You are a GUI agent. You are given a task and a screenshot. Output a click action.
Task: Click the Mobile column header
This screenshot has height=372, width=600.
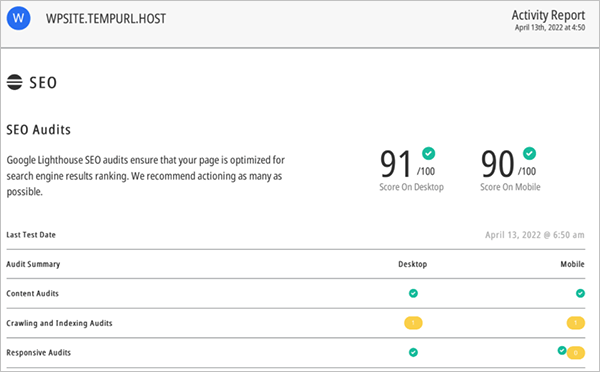572,264
